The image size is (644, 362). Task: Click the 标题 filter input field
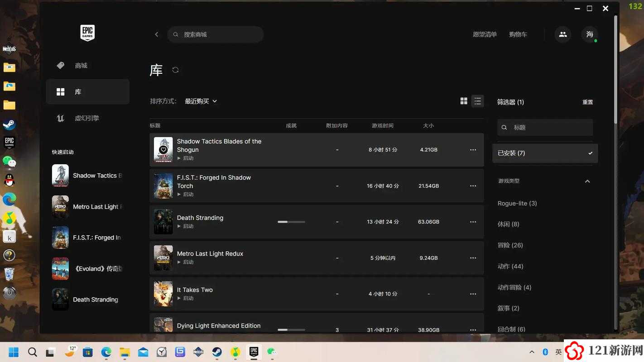click(545, 128)
